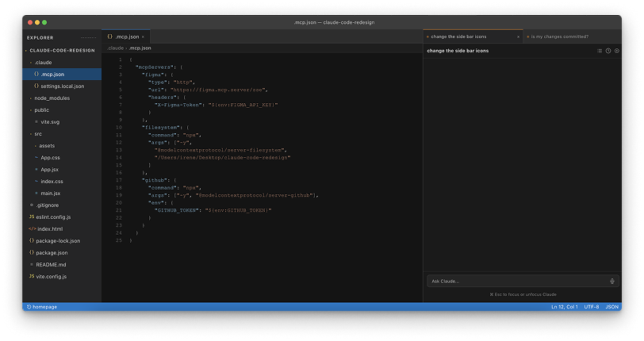
Task: Click line number 25 in the gutter
Action: (x=119, y=240)
